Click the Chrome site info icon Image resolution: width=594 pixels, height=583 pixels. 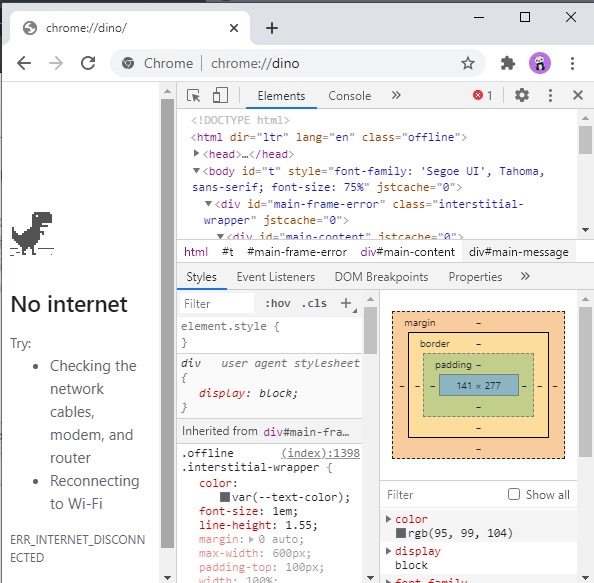pos(128,63)
